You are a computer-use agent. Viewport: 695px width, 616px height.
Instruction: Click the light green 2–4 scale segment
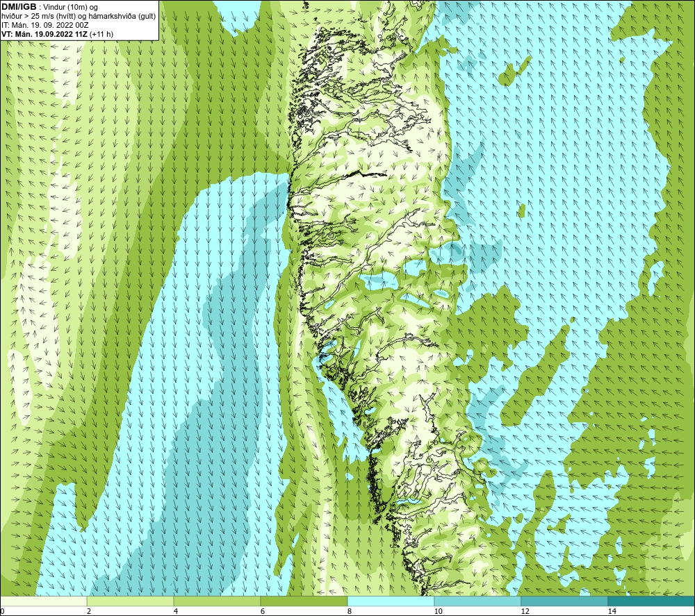pyautogui.click(x=131, y=601)
